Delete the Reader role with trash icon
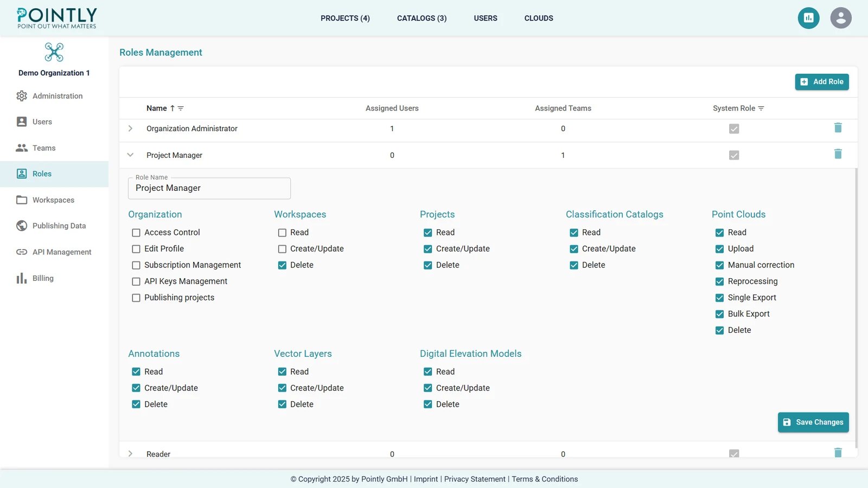The image size is (868, 488). [x=838, y=453]
